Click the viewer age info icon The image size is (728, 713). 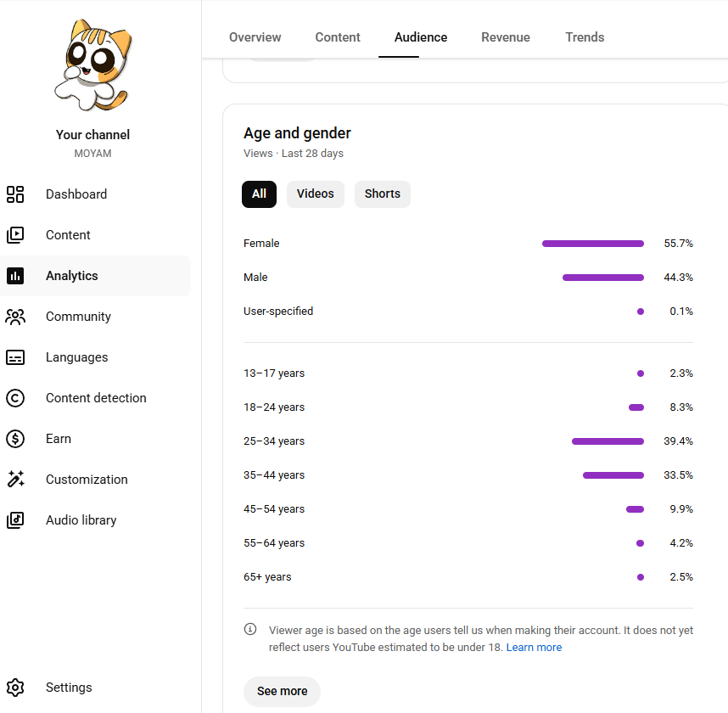(250, 629)
